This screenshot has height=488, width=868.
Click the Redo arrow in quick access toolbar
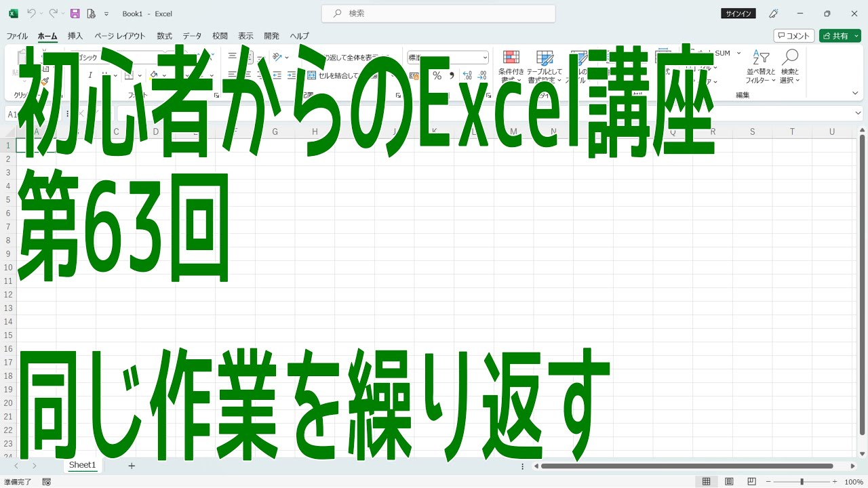click(x=53, y=13)
